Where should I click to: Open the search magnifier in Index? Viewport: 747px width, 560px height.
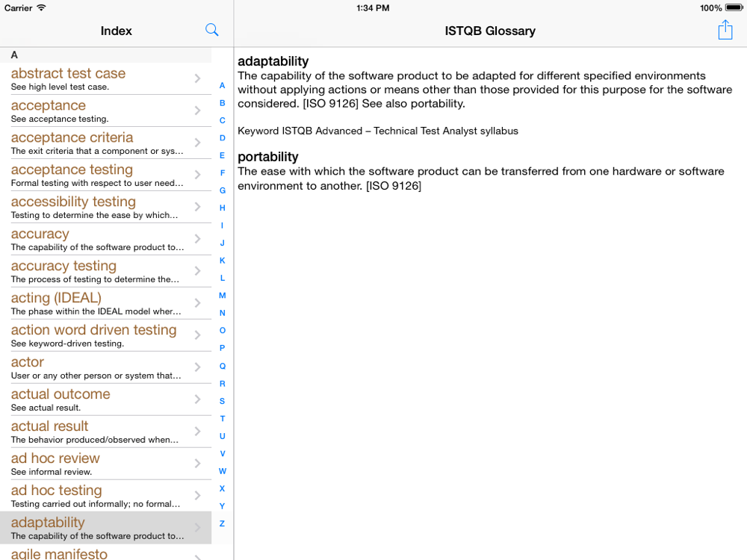coord(212,30)
